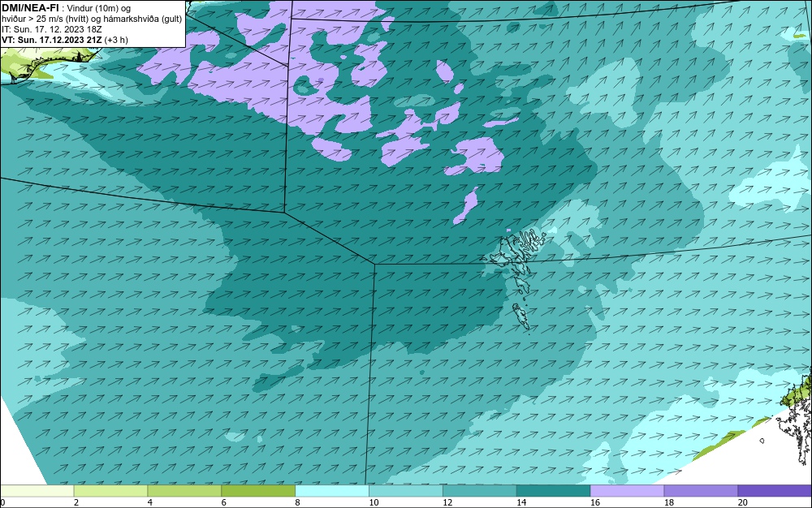This screenshot has height=508, width=812.
Task: Click the legend scale label '10'
Action: pyautogui.click(x=374, y=502)
